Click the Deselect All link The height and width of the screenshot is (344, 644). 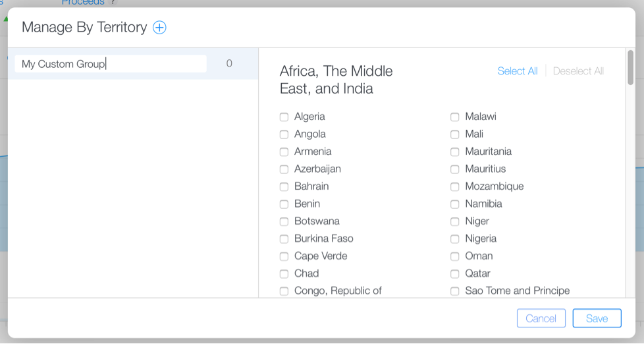[x=578, y=71]
